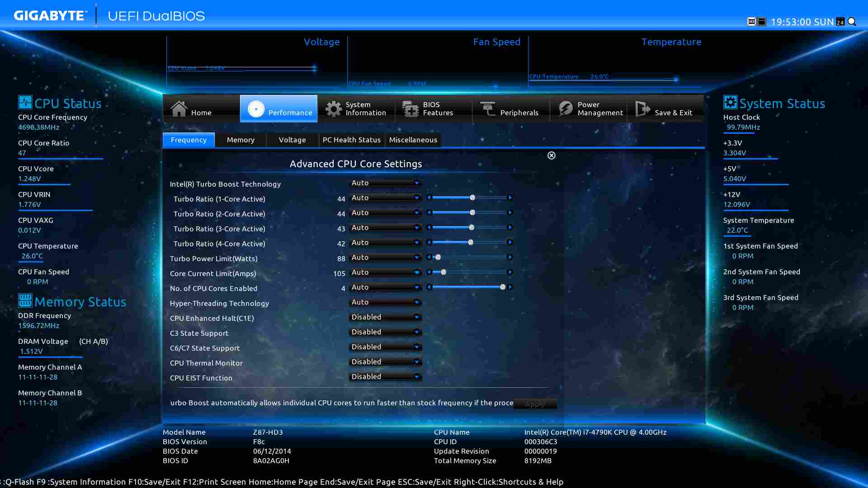Open CPU Thermal Monitor dropdown
The width and height of the screenshot is (868, 488).
click(385, 362)
